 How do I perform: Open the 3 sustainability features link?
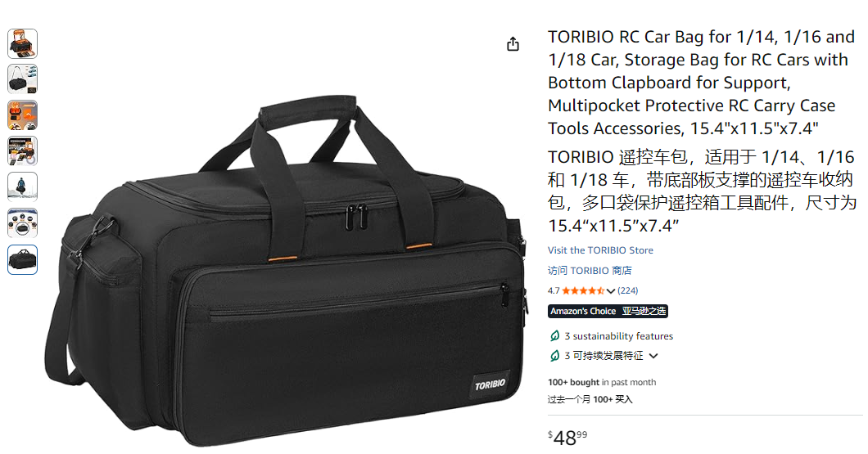tap(618, 336)
